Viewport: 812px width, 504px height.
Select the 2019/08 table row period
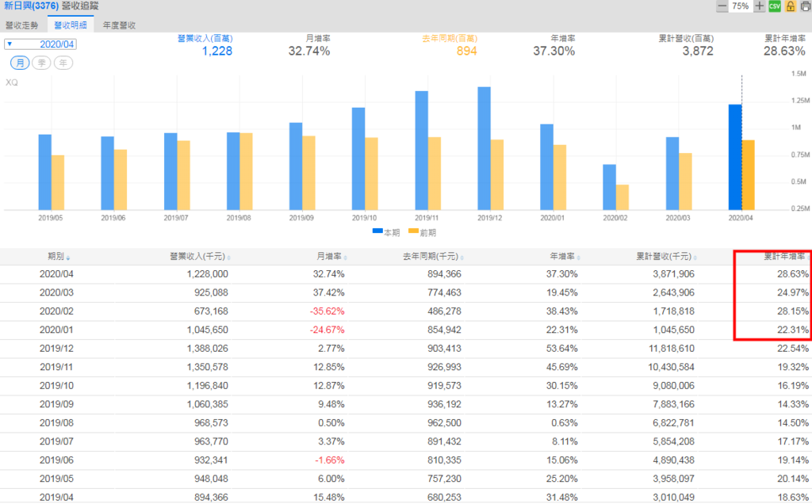point(56,423)
